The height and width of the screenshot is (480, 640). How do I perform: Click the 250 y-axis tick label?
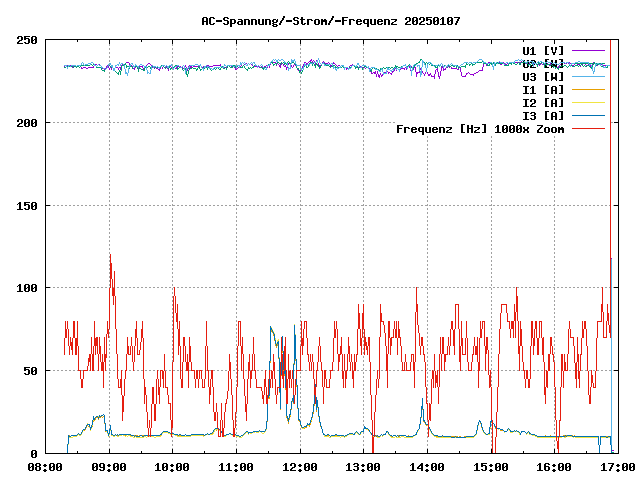27,40
